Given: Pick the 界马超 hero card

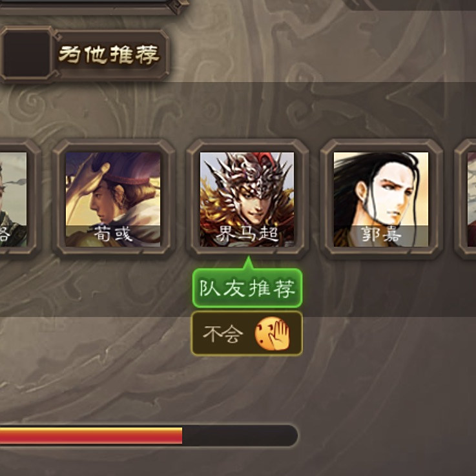Looking at the screenshot, I should click(x=247, y=199).
